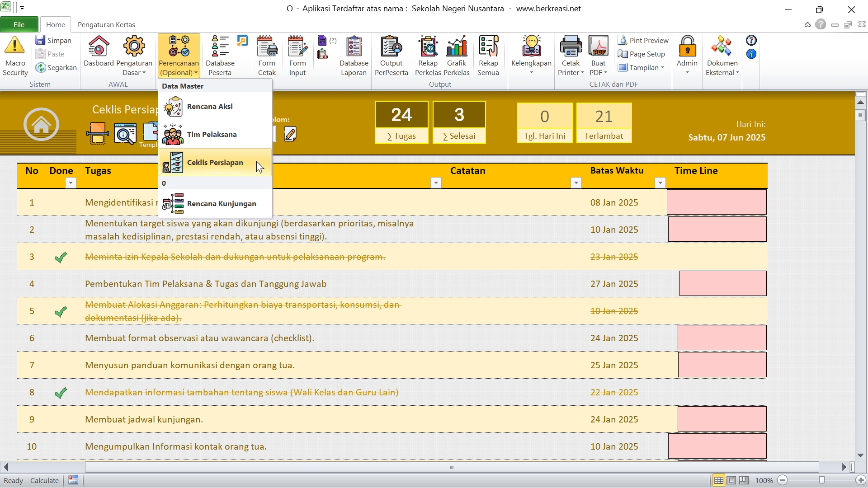
Task: Switch to the Pengaturan Kertas tab
Action: (x=106, y=24)
